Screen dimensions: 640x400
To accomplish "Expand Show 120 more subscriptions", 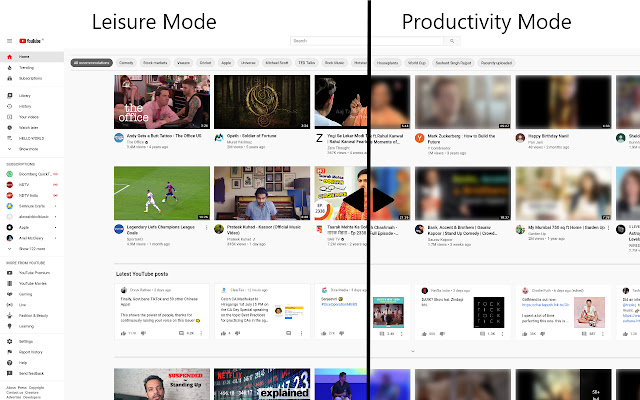I will tap(32, 249).
